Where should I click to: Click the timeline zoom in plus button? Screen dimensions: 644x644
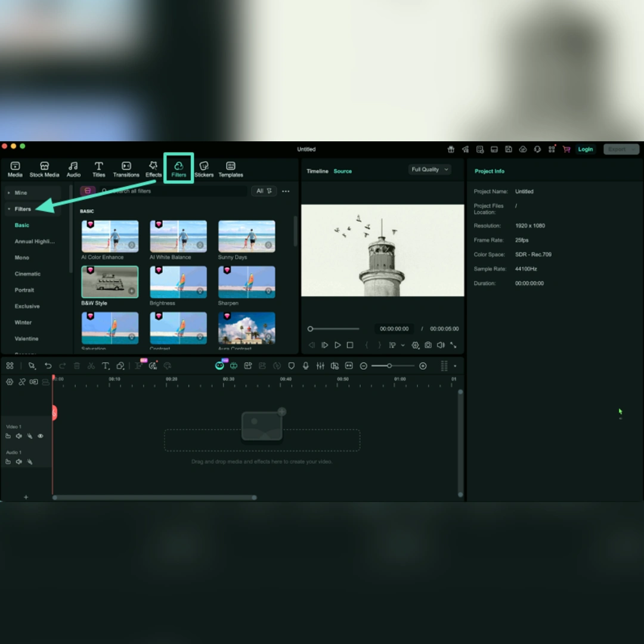pyautogui.click(x=423, y=366)
